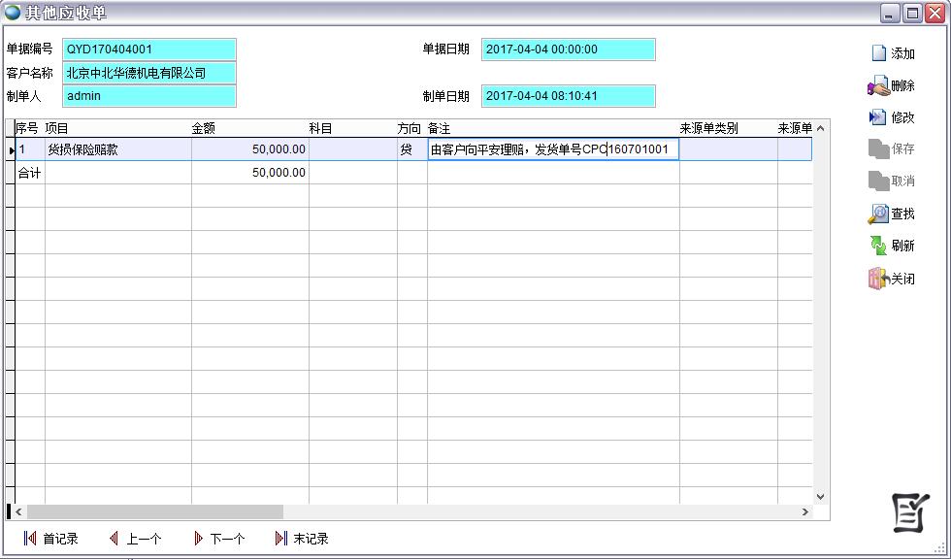Click the 备注 remark cell in row 1
Image resolution: width=951 pixels, height=560 pixels.
coord(552,149)
